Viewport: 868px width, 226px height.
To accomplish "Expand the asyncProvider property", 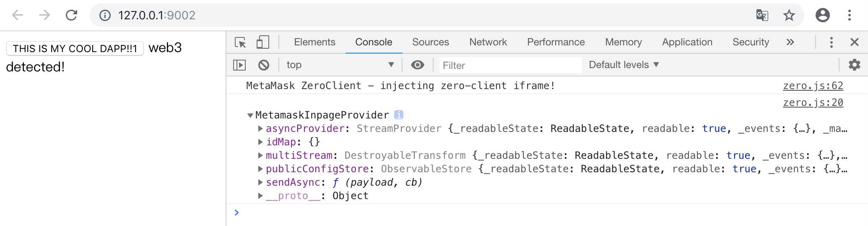I will pos(260,129).
